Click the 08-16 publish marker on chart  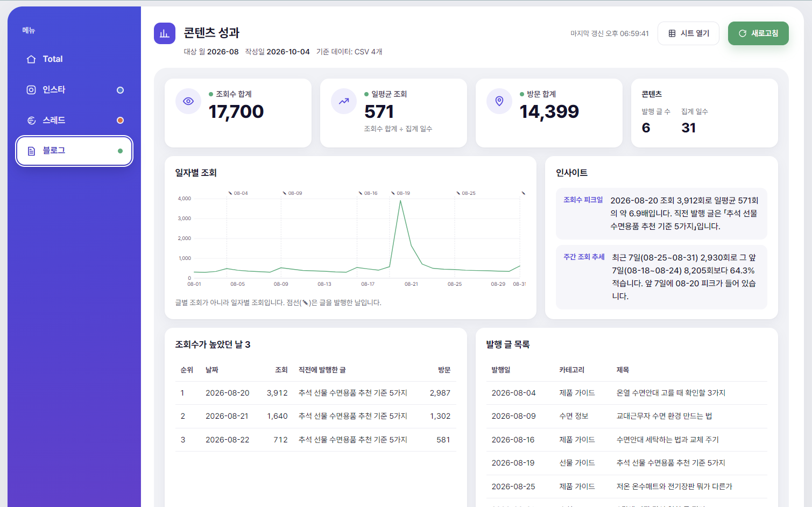368,193
